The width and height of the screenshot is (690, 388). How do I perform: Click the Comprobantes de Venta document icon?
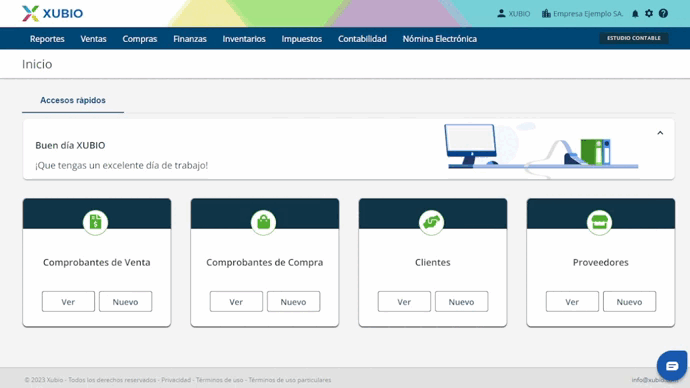(95, 222)
